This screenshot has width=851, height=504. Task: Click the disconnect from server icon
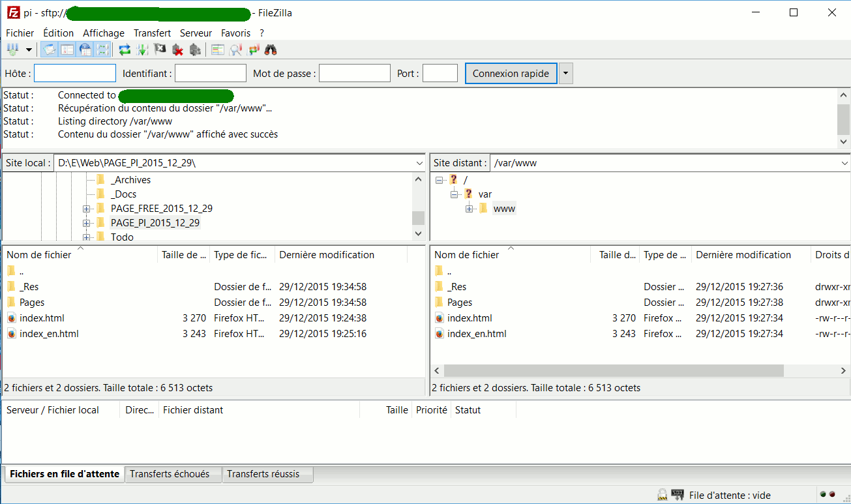[x=177, y=50]
